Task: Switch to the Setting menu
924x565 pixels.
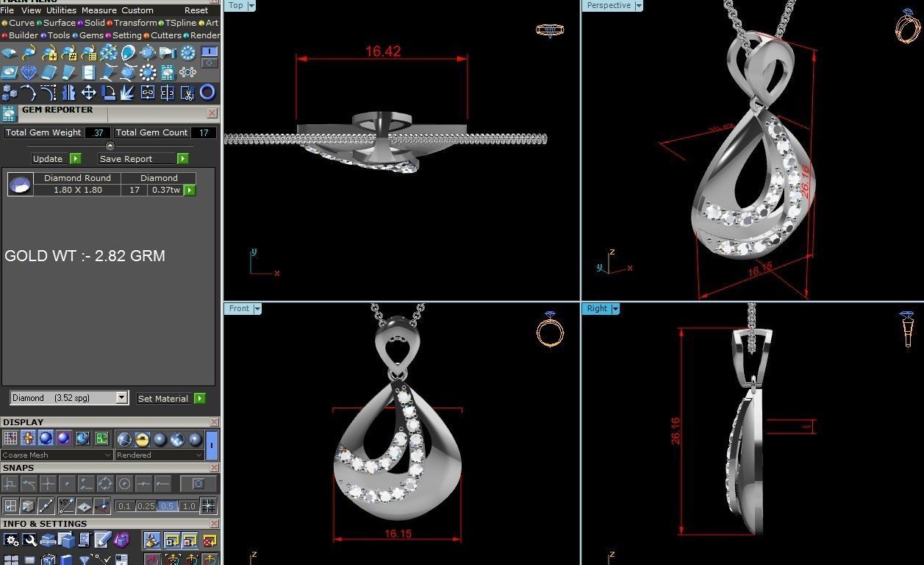Action: 126,35
